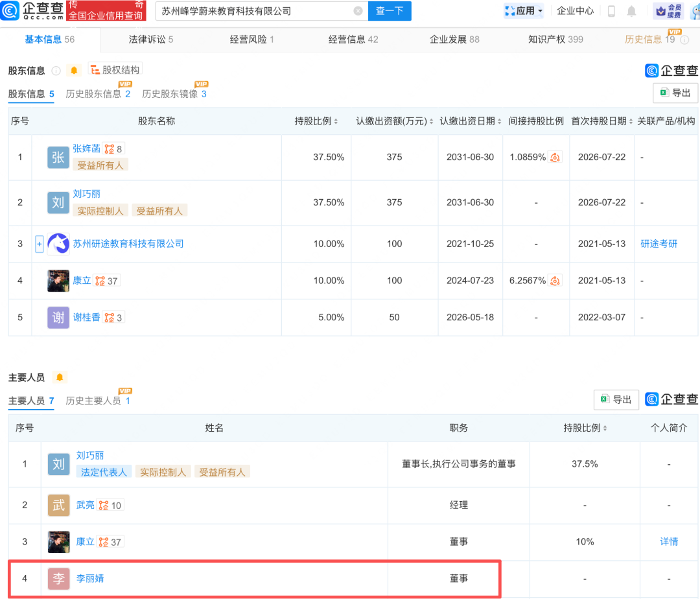700x599 pixels.
Task: Click bell icon beside 股东信息 heading
Action: click(x=74, y=71)
